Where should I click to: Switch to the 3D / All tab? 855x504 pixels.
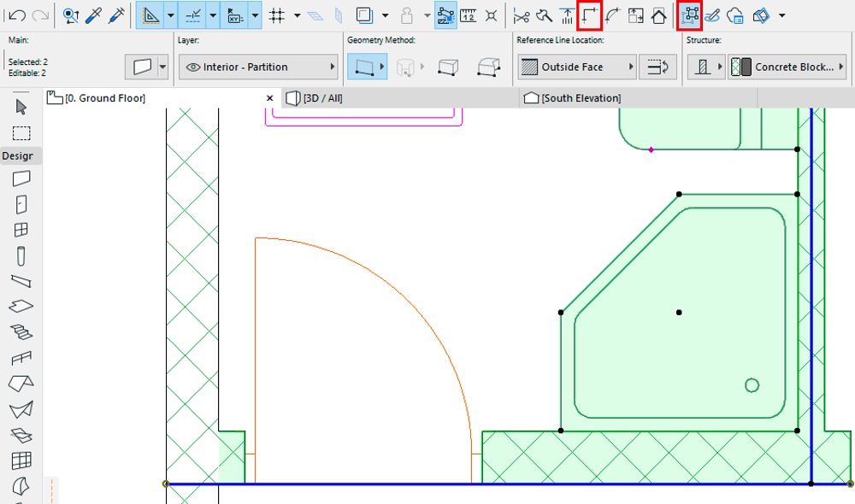pos(323,98)
